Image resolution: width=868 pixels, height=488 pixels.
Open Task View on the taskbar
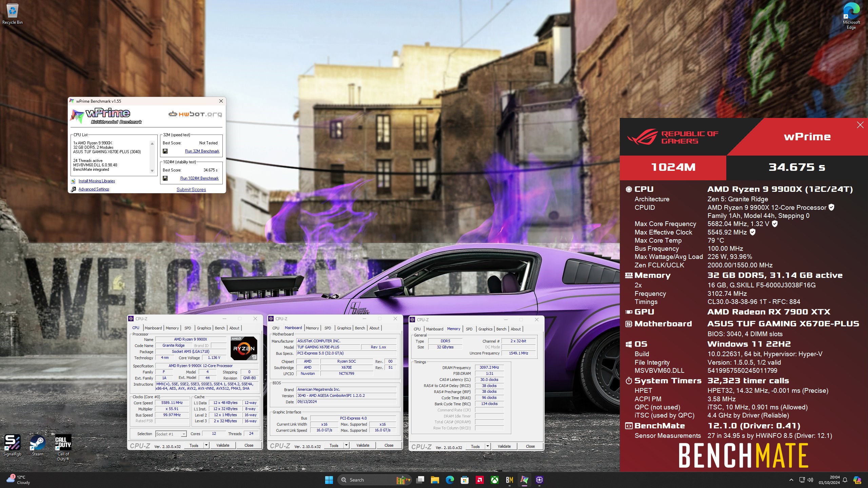[420, 480]
